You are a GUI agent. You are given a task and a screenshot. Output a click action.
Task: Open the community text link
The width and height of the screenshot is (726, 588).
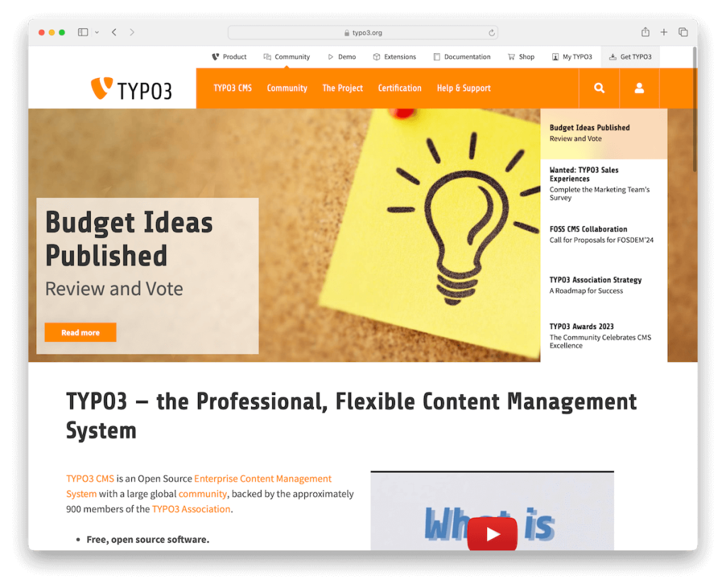[202, 494]
